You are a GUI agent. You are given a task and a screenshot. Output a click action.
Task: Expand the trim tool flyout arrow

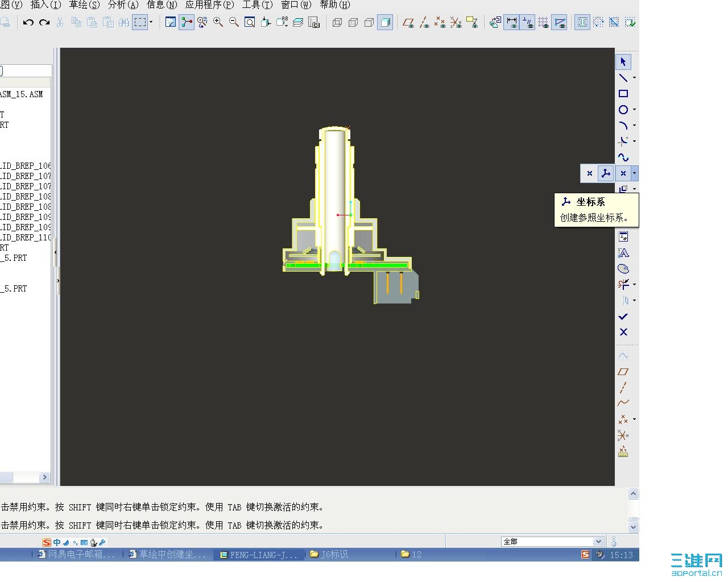coord(634,285)
